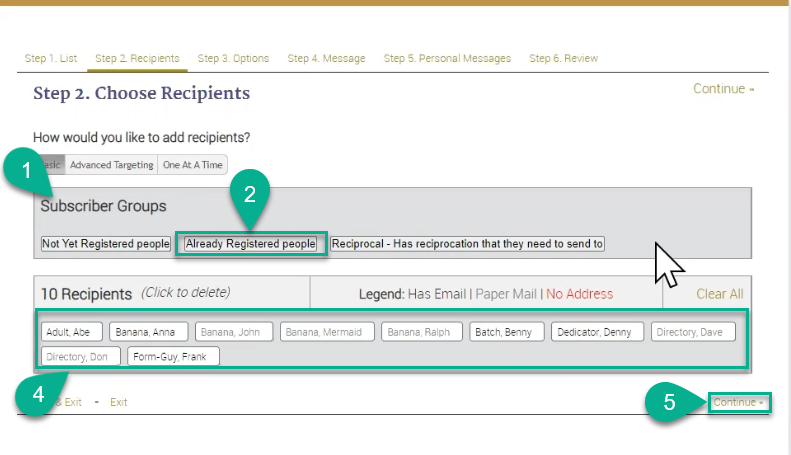The width and height of the screenshot is (791, 455).
Task: Select the Advanced Targeting mode
Action: coord(111,165)
